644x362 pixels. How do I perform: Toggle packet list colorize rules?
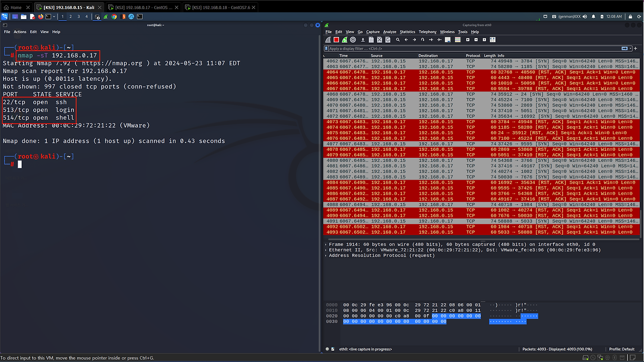458,40
